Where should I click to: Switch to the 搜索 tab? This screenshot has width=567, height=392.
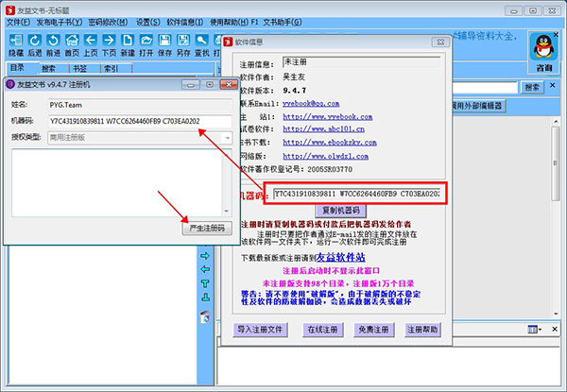tap(48, 68)
